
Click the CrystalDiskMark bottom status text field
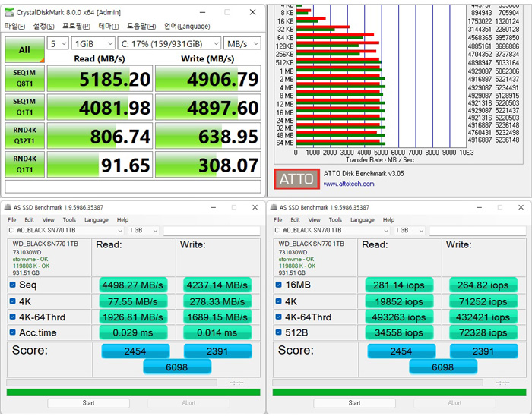point(133,187)
